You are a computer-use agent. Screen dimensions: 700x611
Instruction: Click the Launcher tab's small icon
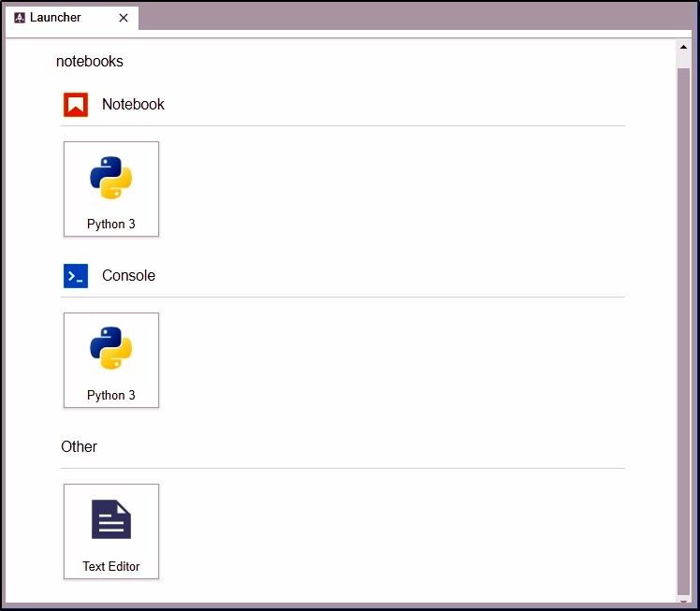pyautogui.click(x=20, y=18)
